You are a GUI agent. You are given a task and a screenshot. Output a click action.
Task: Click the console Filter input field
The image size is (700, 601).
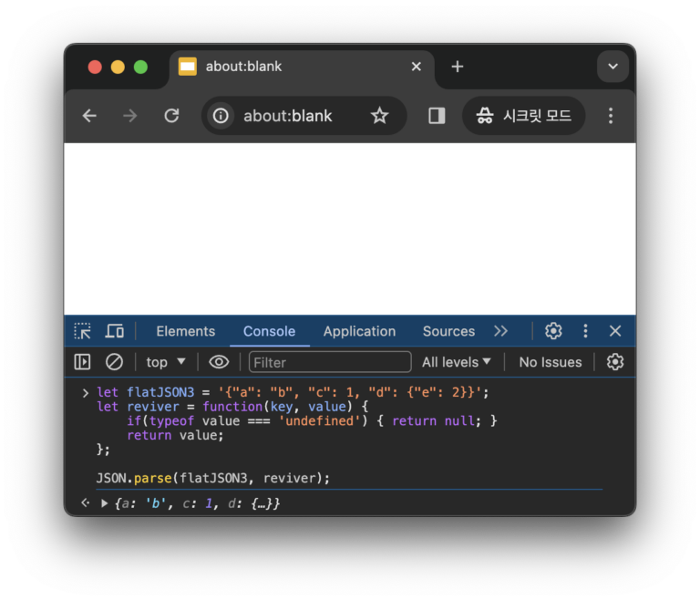click(x=330, y=362)
